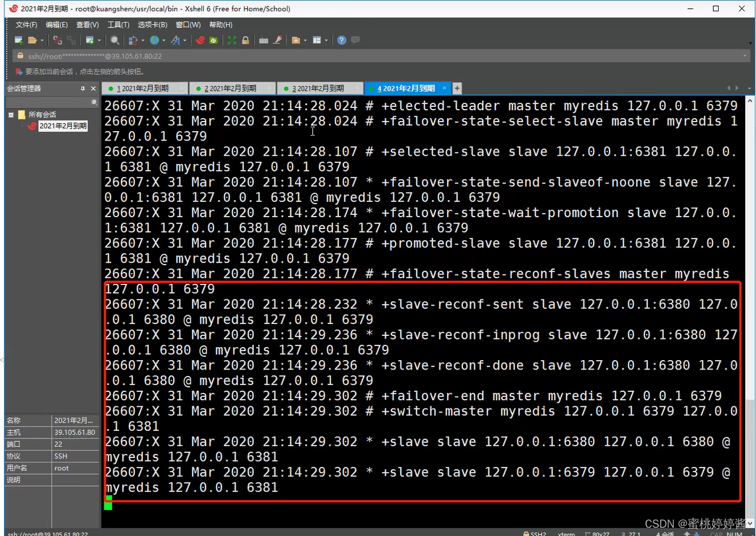Click the Find magnifier icon

[115, 40]
